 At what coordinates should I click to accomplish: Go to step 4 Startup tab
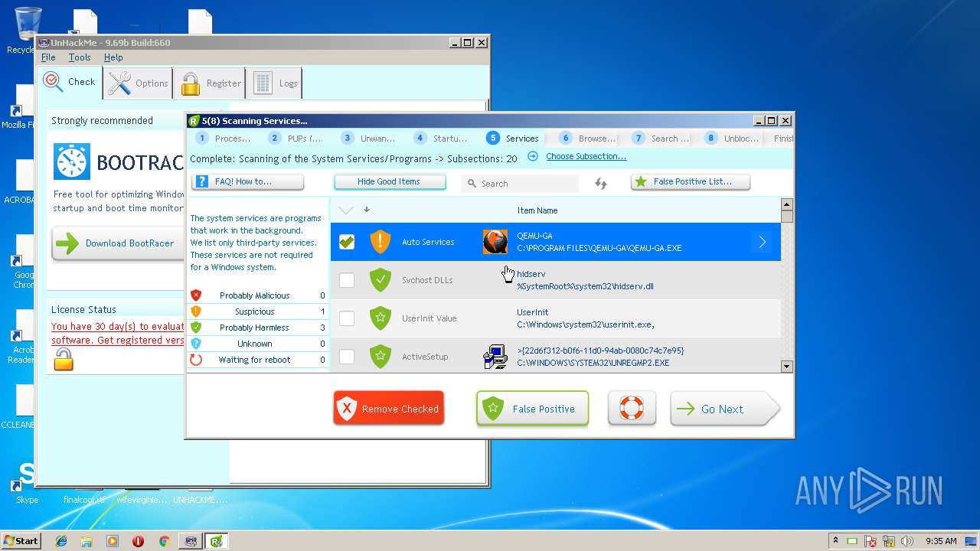click(x=441, y=139)
